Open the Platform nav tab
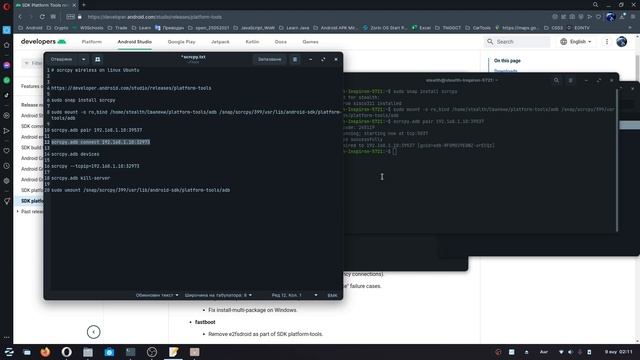Screen dimensions: 640x360 click(91, 42)
